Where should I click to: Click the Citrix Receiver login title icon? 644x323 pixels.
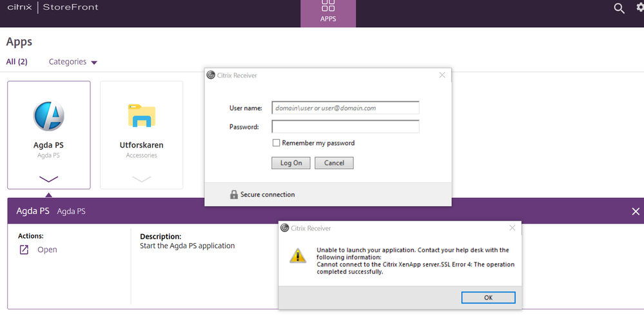(x=211, y=75)
